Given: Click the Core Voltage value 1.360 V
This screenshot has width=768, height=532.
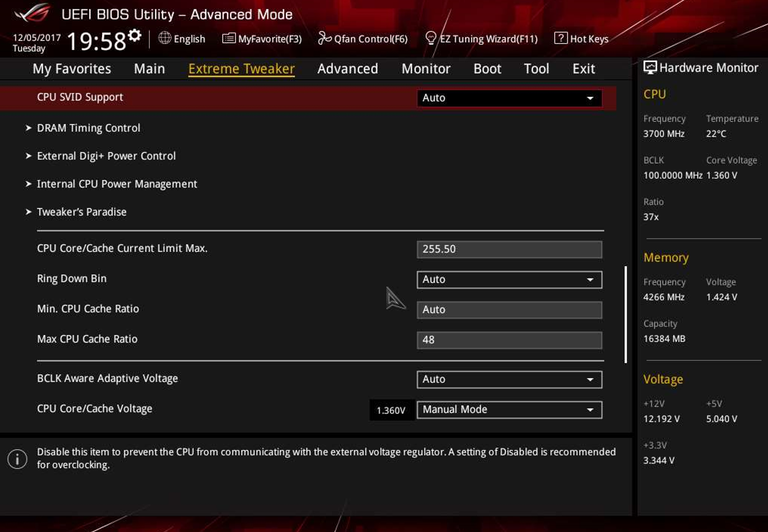Looking at the screenshot, I should tap(721, 175).
